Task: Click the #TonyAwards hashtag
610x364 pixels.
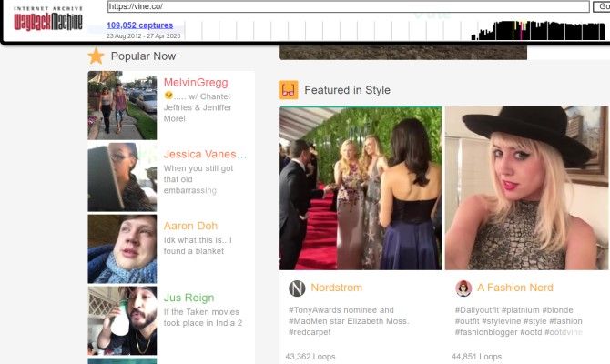Action: [313, 310]
